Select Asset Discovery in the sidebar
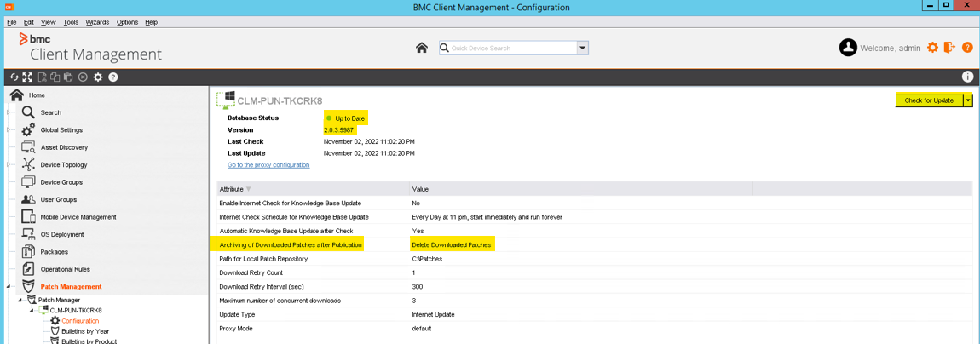Screen dimensions: 980x344 point(64,147)
